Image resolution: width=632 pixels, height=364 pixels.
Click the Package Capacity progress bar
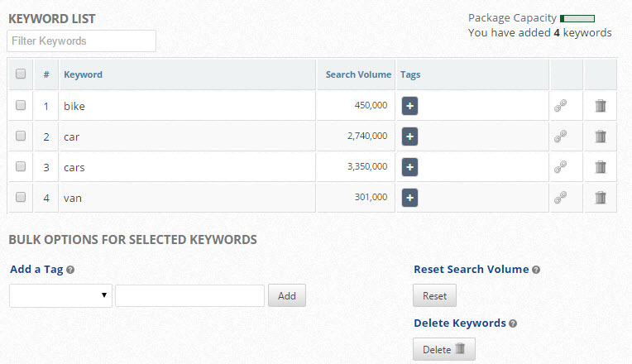click(x=577, y=18)
